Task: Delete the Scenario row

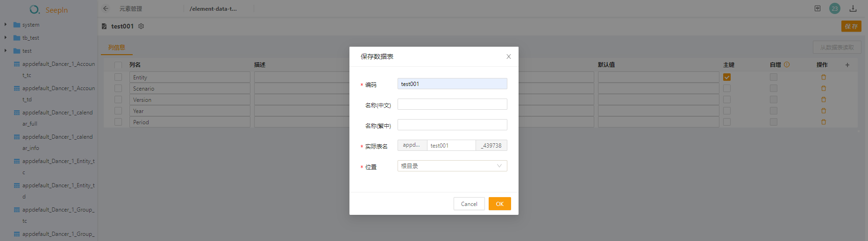Action: (x=824, y=88)
